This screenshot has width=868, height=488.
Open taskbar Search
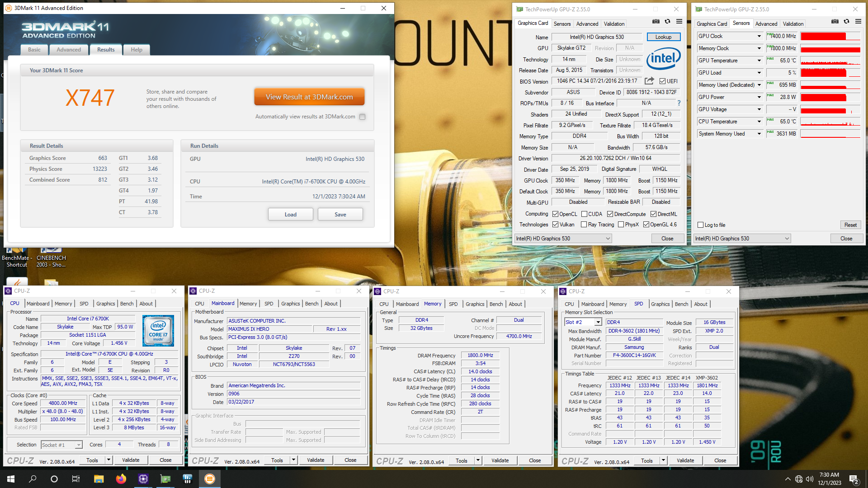click(x=33, y=479)
